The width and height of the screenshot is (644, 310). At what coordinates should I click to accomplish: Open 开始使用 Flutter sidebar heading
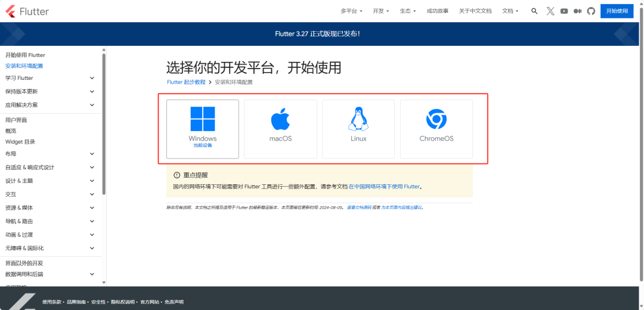pos(26,55)
